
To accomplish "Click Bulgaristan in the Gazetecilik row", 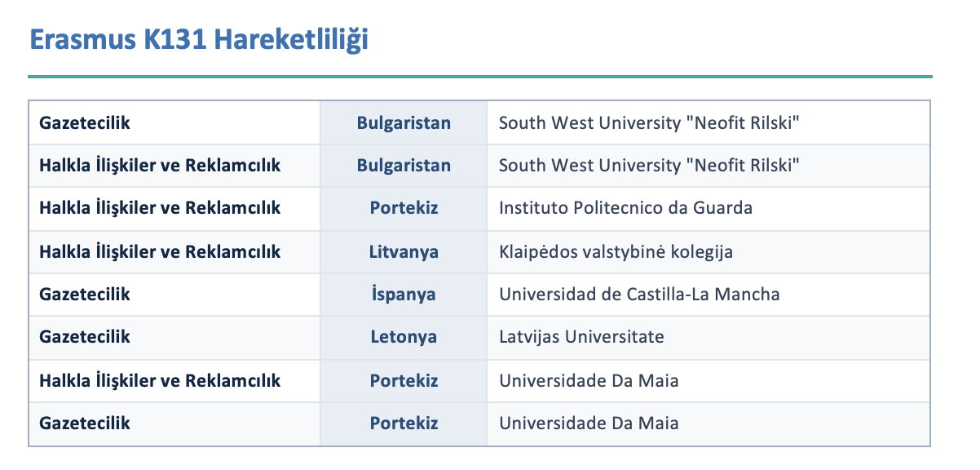I will point(404,123).
